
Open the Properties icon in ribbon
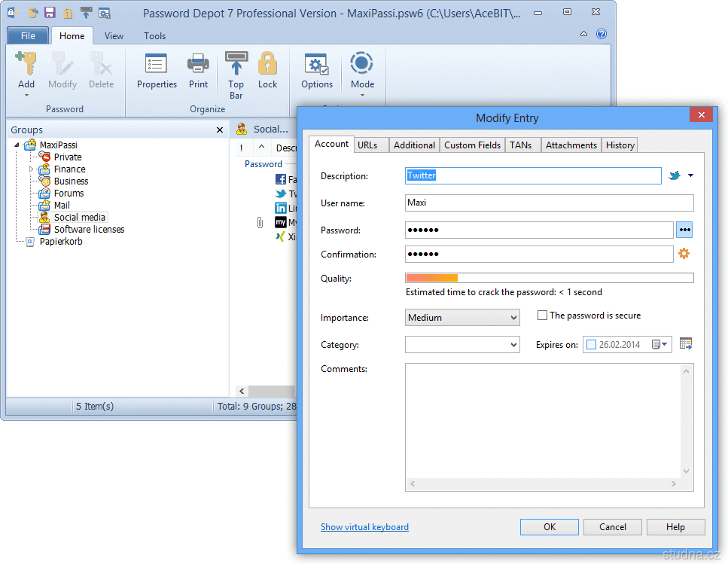[157, 64]
